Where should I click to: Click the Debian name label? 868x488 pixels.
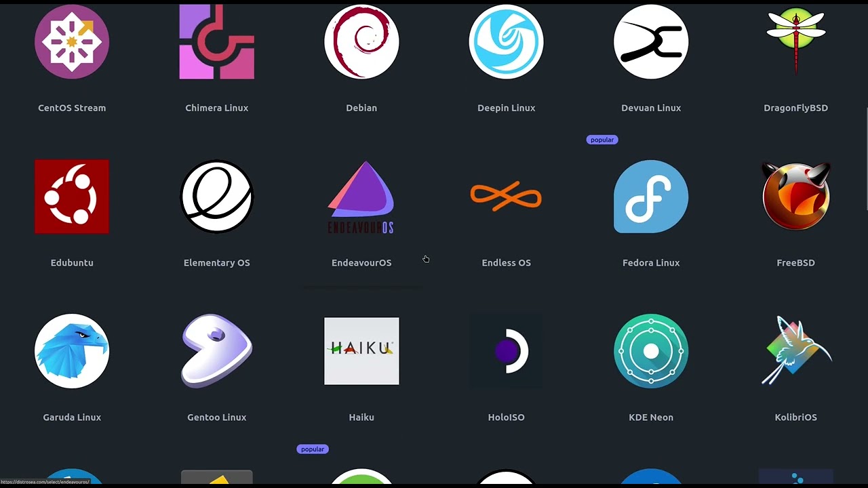click(361, 108)
